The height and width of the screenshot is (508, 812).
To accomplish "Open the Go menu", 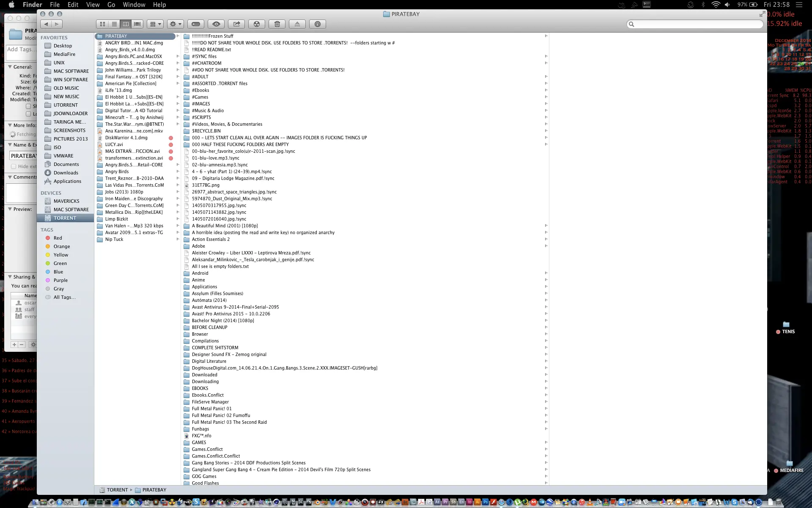I will tap(111, 5).
